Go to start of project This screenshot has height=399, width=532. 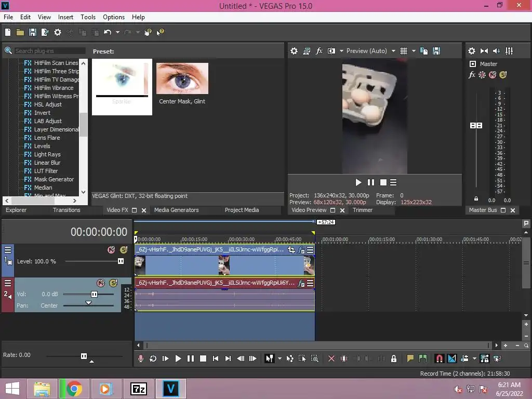coord(216,358)
